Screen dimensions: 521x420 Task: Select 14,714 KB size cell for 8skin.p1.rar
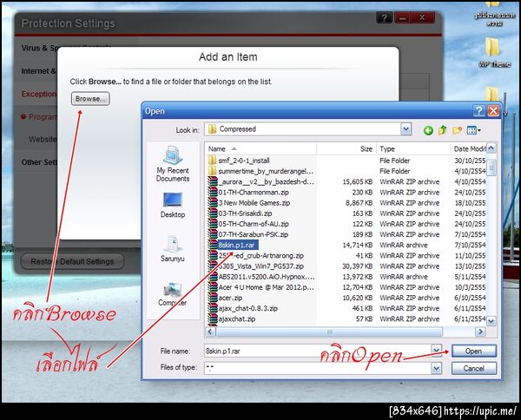358,245
